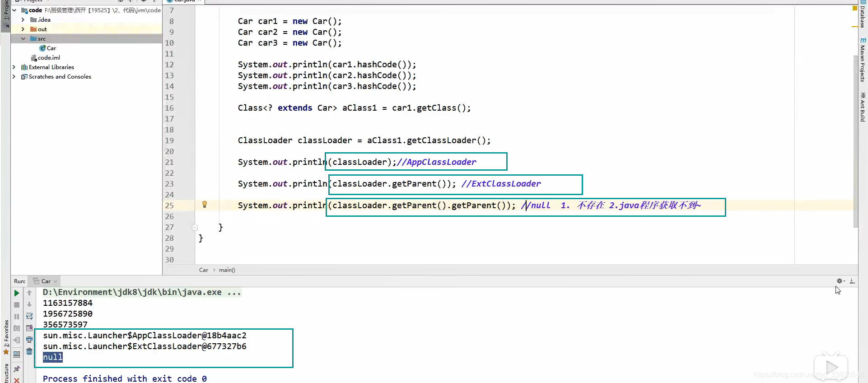Click the AppClassLoader@18b4aac2 output line
868x383 pixels.
click(x=145, y=336)
